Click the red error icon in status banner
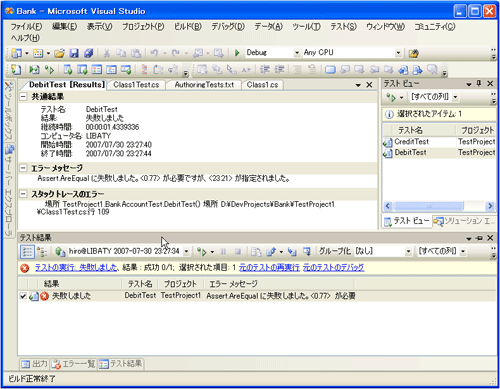Viewport: 500px width, 389px height. pyautogui.click(x=25, y=268)
